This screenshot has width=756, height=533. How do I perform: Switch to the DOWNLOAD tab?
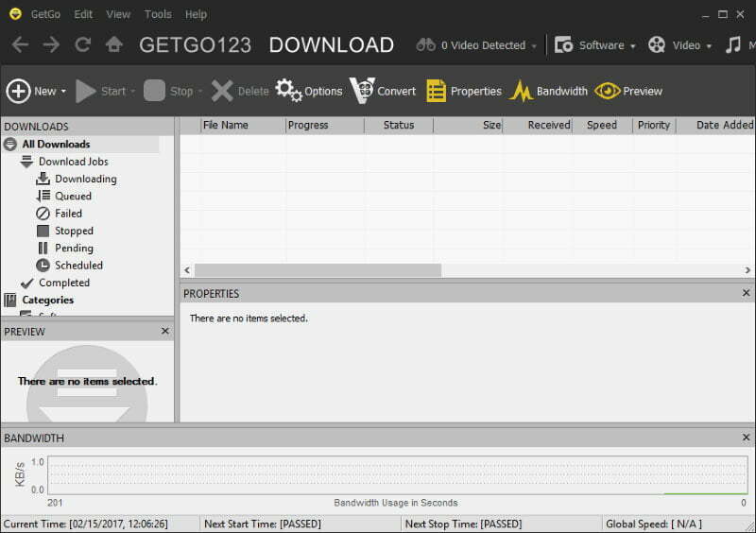(x=332, y=44)
